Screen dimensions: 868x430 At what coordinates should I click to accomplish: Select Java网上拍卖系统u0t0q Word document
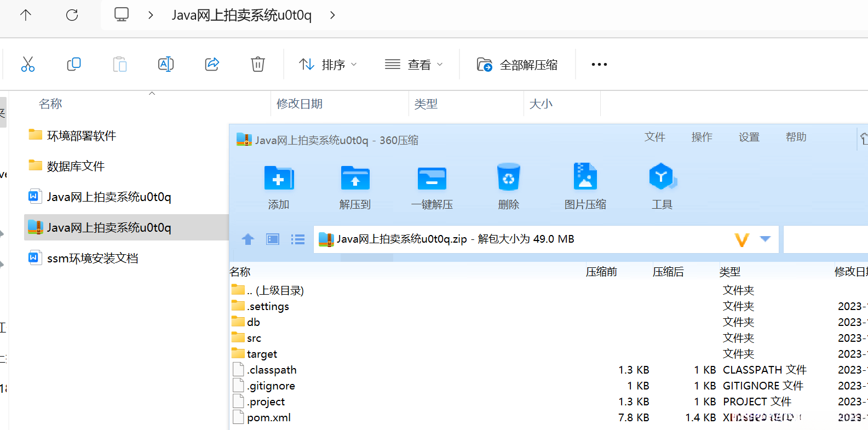tap(100, 197)
